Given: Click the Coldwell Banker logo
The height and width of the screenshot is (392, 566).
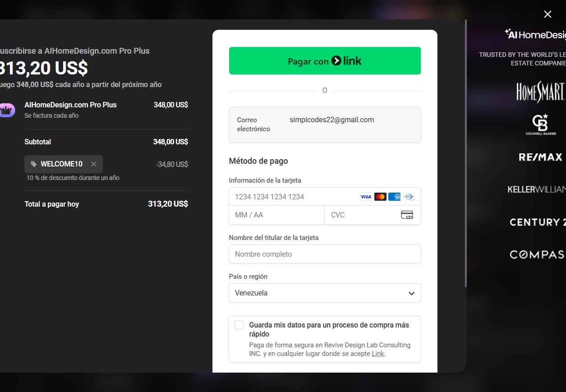Looking at the screenshot, I should point(540,125).
